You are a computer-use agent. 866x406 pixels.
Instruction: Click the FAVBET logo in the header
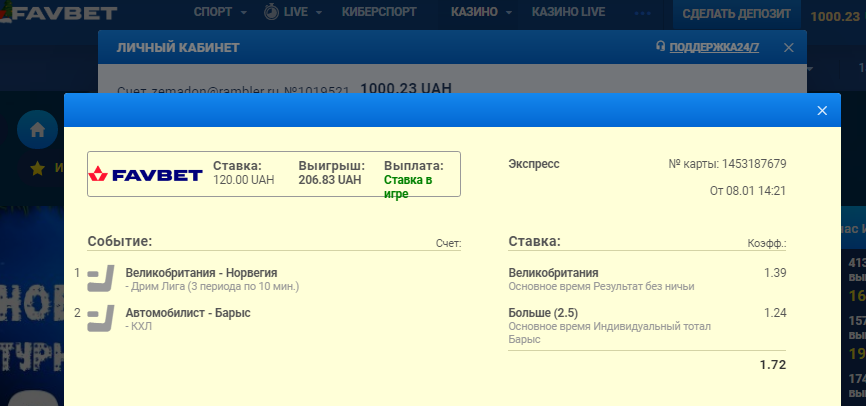[x=58, y=13]
